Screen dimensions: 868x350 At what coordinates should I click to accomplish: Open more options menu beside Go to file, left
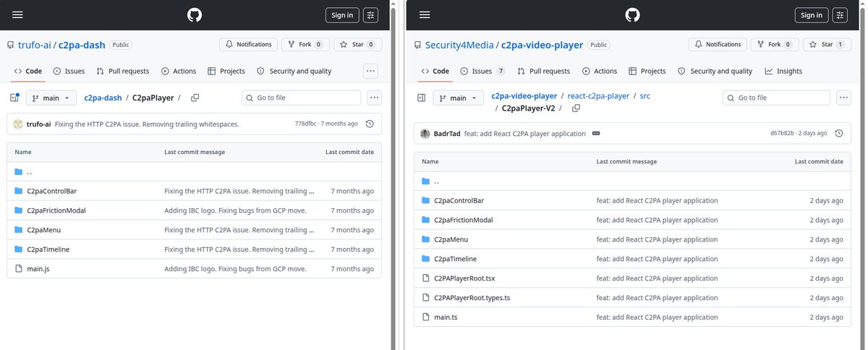pyautogui.click(x=374, y=98)
